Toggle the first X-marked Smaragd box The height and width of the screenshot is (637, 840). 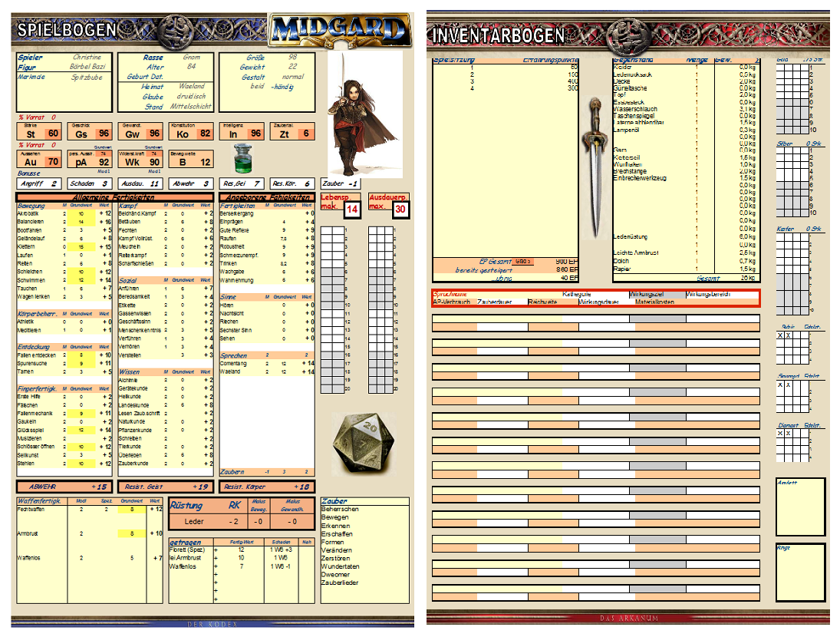click(780, 385)
